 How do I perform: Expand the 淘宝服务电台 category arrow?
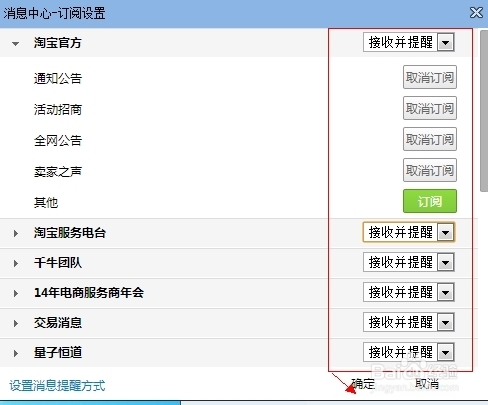pos(16,233)
